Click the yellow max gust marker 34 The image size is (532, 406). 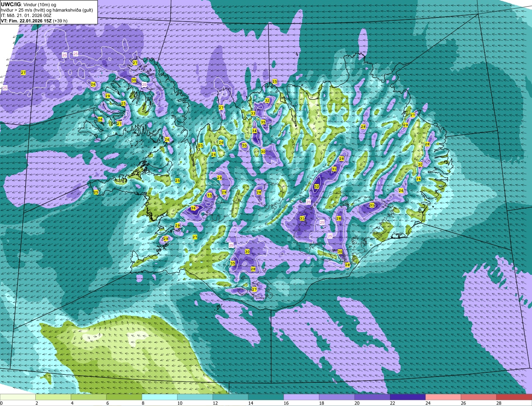(254, 131)
